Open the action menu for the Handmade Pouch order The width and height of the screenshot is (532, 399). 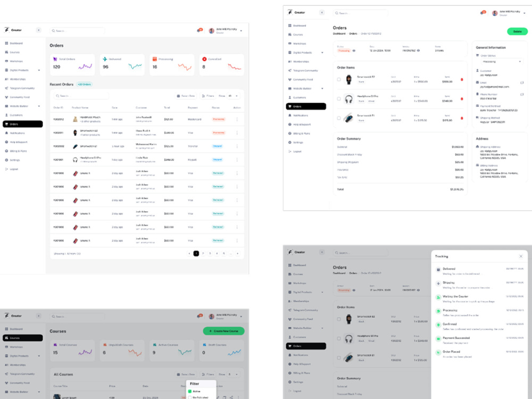point(237,119)
